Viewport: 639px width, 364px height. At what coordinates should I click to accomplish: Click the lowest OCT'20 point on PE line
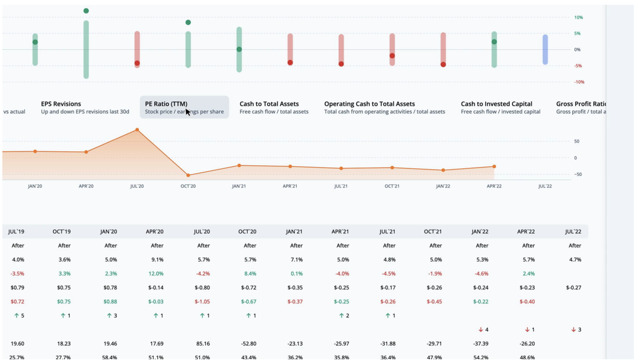(x=188, y=175)
